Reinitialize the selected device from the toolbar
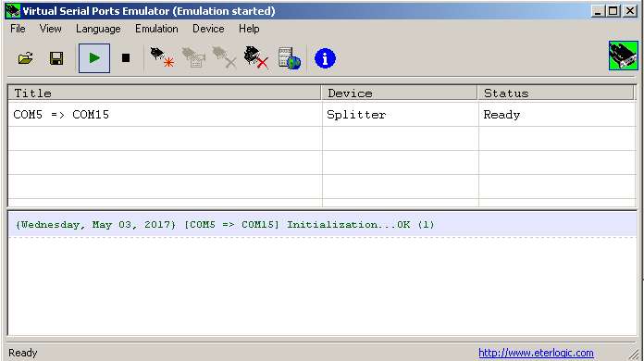 (x=193, y=57)
